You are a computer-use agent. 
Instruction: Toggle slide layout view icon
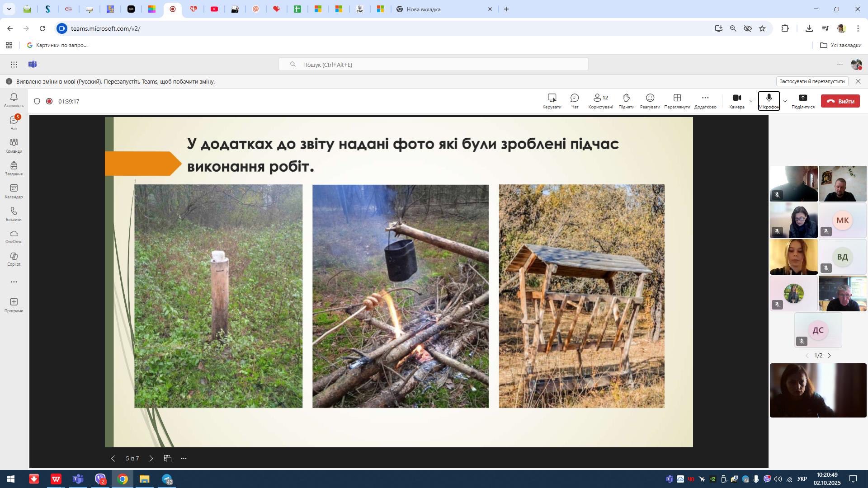(168, 459)
